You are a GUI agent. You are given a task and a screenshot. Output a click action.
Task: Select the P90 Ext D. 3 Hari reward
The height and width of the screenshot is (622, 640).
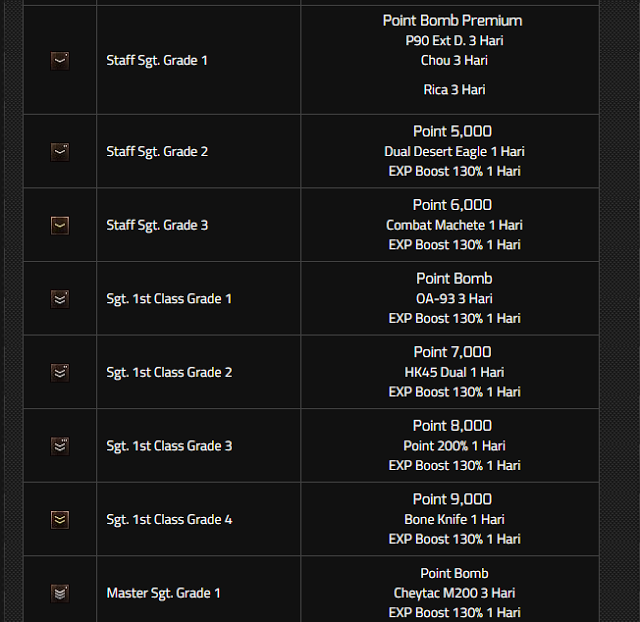click(x=454, y=41)
